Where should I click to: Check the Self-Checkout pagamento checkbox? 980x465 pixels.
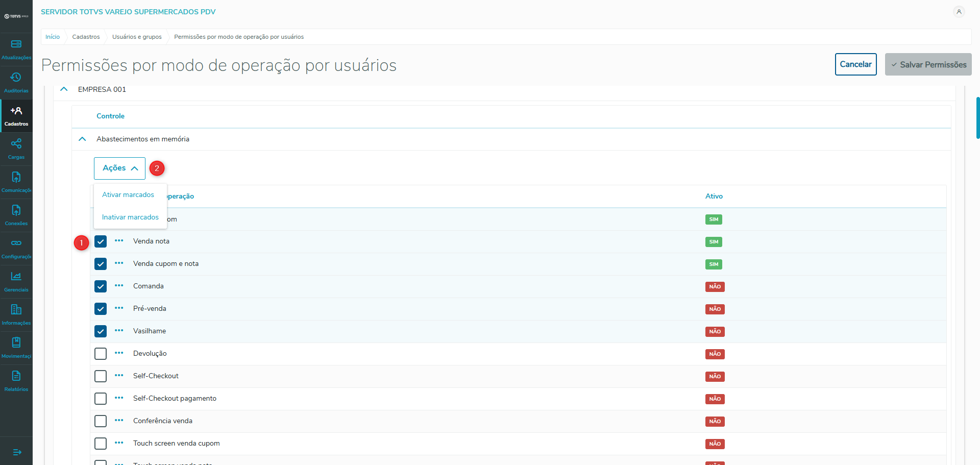101,399
